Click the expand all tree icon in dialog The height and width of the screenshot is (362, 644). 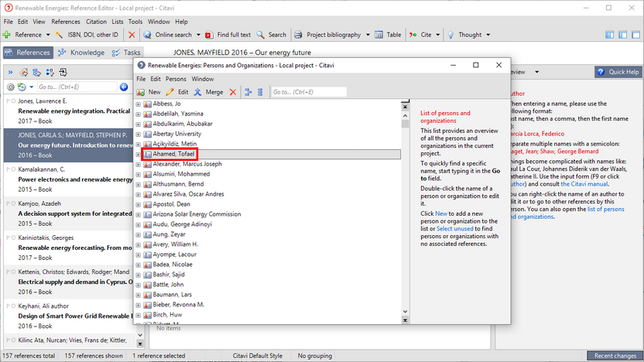coord(248,92)
